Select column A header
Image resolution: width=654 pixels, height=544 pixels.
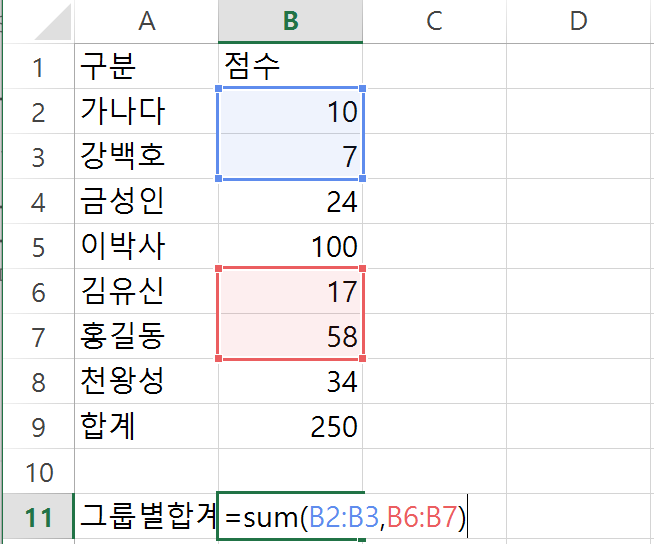point(146,21)
